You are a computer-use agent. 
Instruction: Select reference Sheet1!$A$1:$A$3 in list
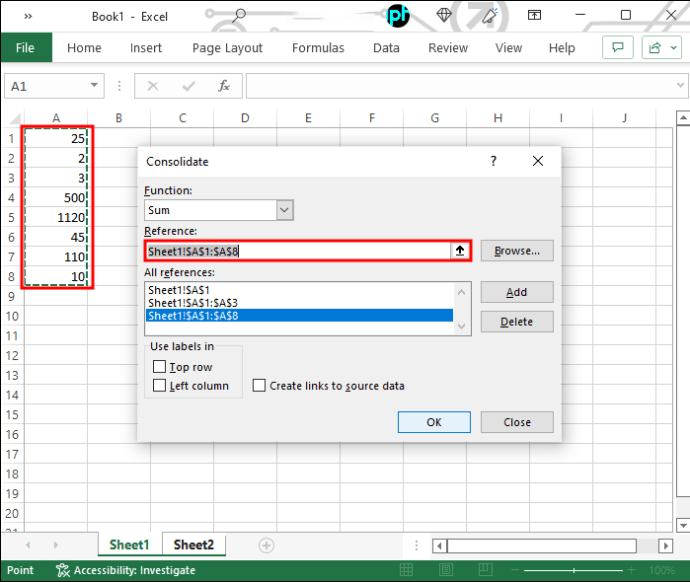pos(299,303)
